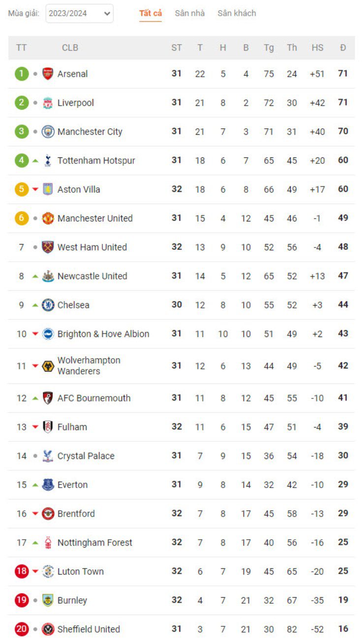Click the Chelsea club crest icon
The height and width of the screenshot is (644, 364).
click(x=48, y=305)
